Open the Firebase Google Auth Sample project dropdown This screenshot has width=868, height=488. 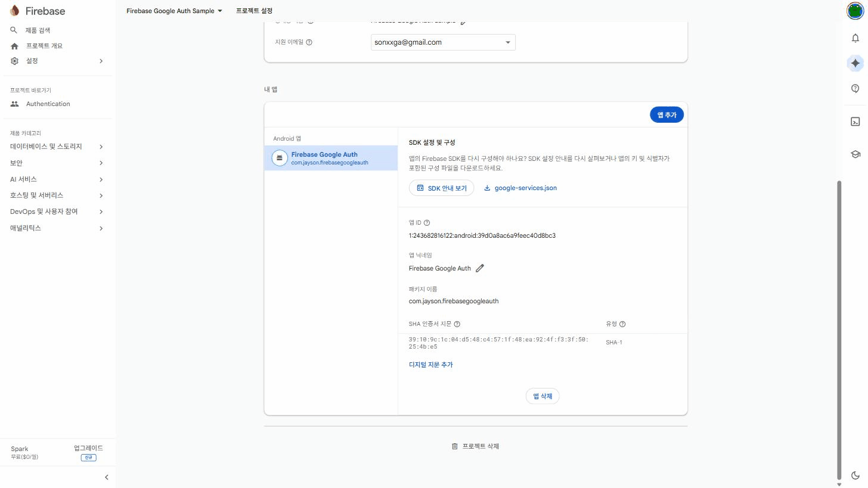[x=174, y=11]
